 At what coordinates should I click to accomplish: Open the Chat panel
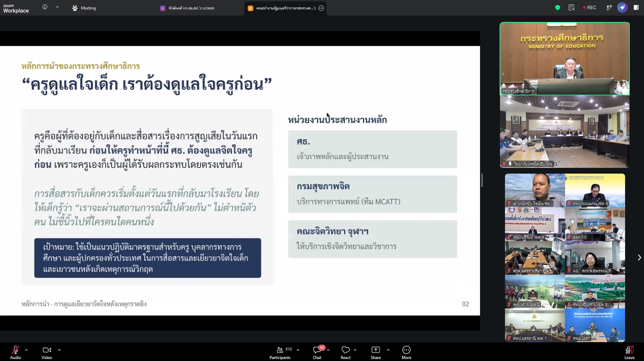point(317,352)
